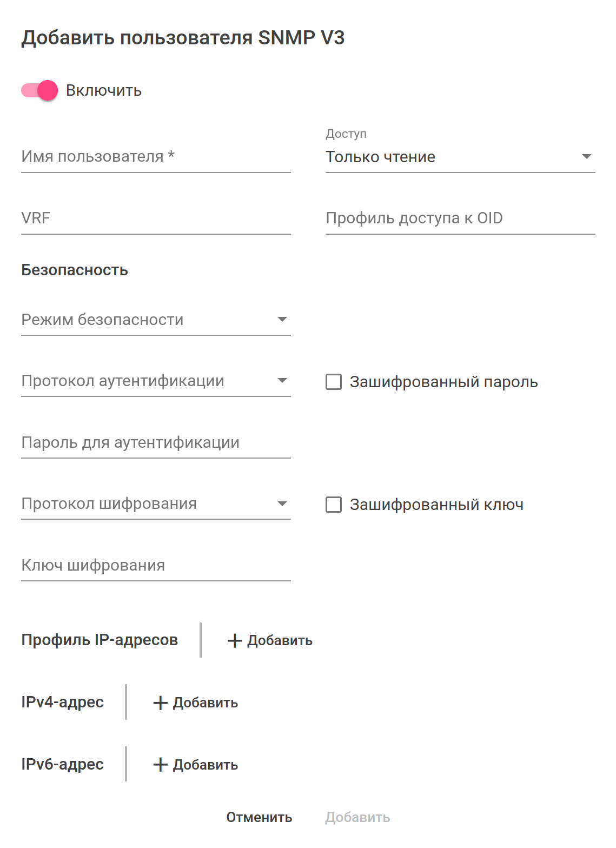The width and height of the screenshot is (616, 848).
Task: Click into the VRF field
Action: coord(156,218)
